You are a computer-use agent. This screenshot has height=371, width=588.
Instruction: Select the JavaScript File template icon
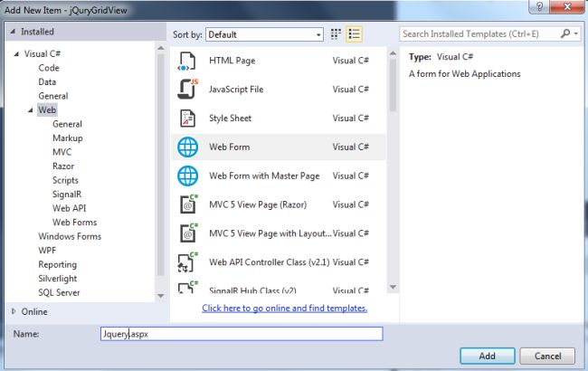click(x=187, y=90)
